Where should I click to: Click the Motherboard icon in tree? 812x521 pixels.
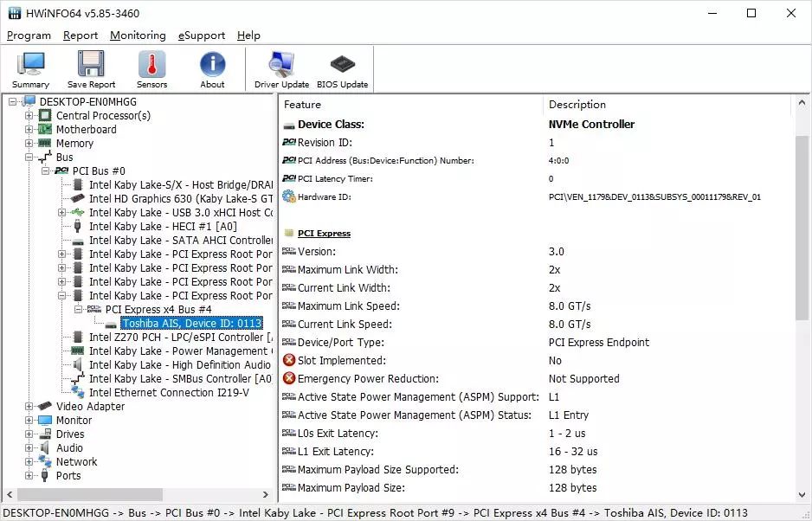pos(45,130)
